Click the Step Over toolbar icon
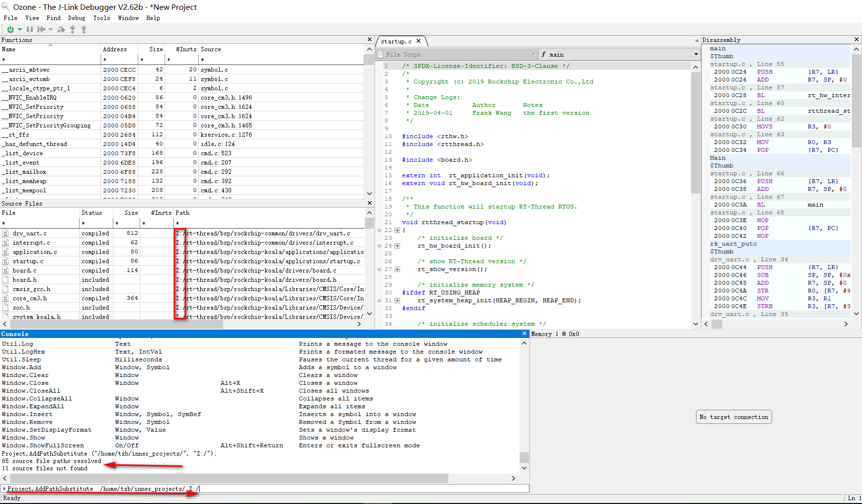 tap(61, 29)
